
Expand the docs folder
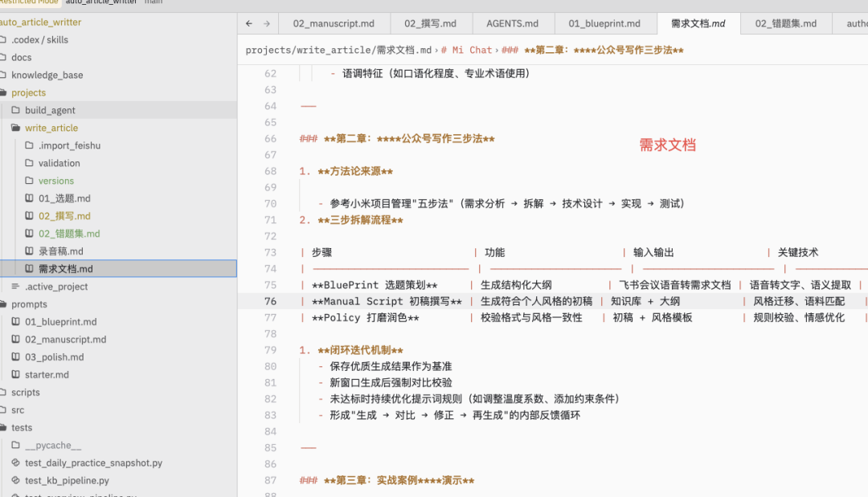coord(22,57)
